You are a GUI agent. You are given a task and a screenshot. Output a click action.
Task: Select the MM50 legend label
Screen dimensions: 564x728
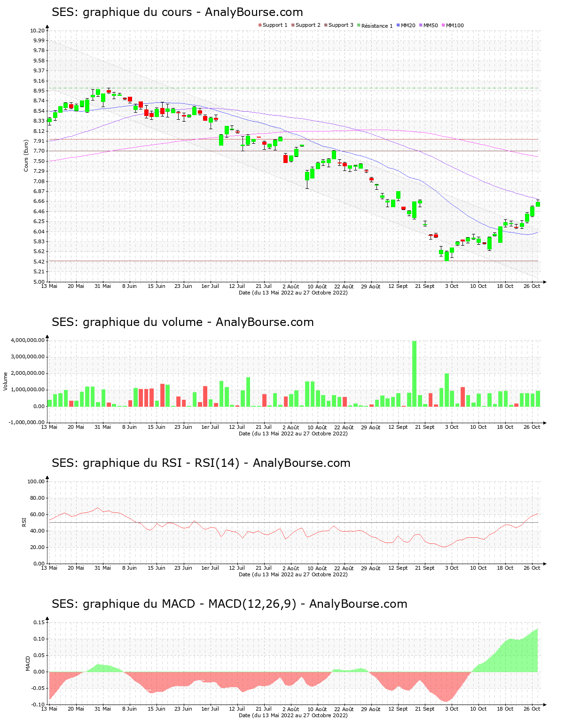point(431,25)
